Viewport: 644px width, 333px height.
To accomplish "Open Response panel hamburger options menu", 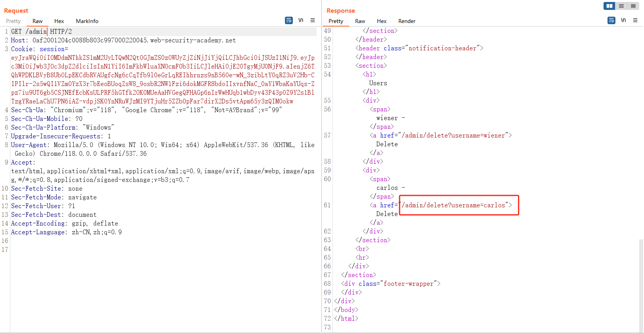I will 635,20.
